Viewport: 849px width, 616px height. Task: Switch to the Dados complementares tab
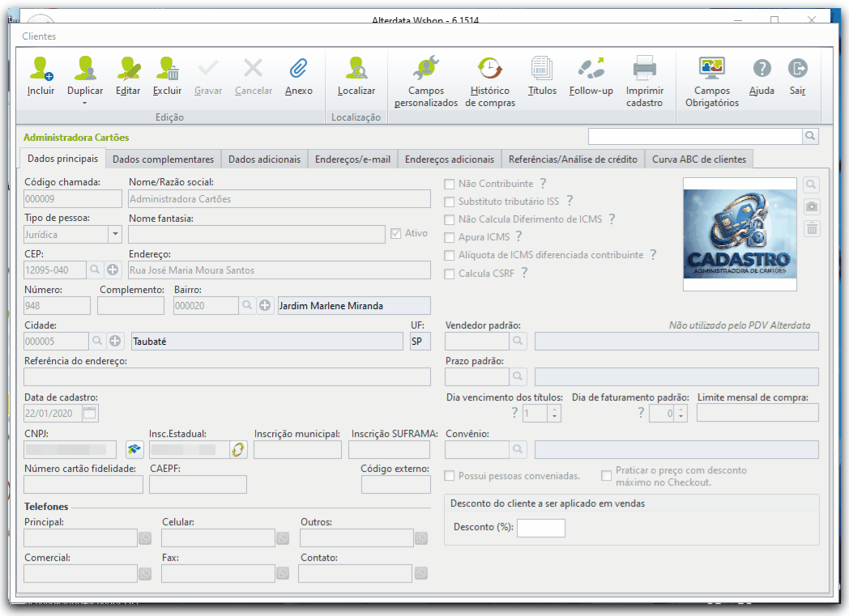(x=163, y=159)
